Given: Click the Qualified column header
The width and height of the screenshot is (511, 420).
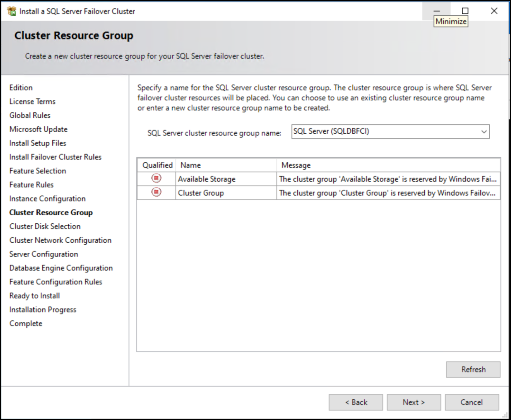Looking at the screenshot, I should [x=157, y=165].
